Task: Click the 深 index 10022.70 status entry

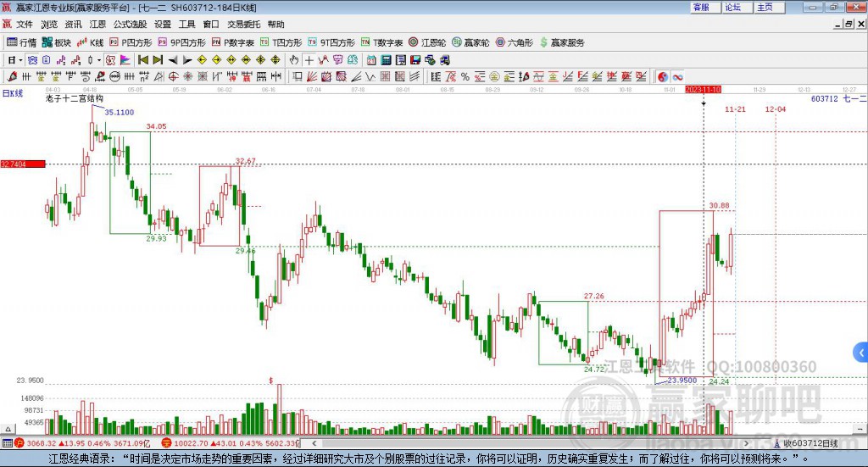Action: pos(231,443)
